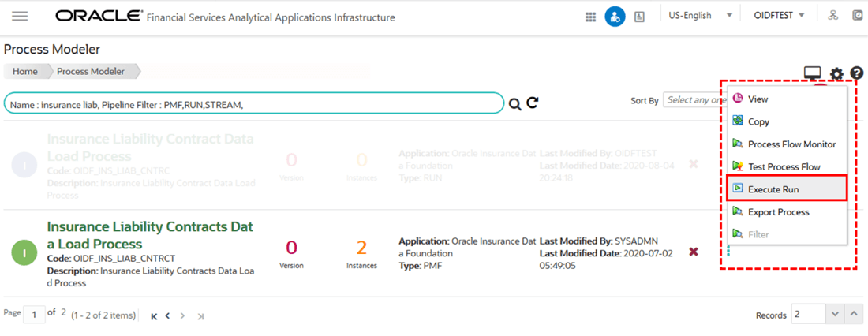
Task: Open Insurance Liability Contracts Data Load Process
Action: point(150,235)
